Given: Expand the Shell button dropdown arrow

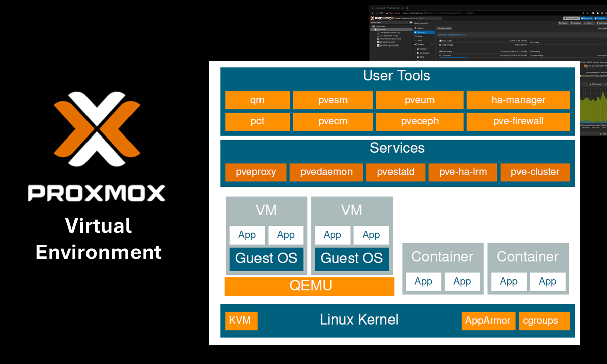Looking at the screenshot, I should click(x=592, y=23).
